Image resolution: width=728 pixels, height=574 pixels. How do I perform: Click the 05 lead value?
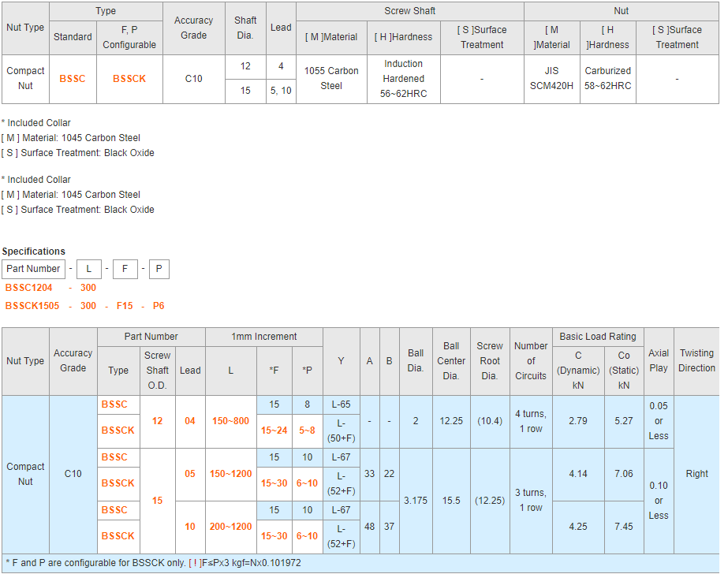point(190,474)
